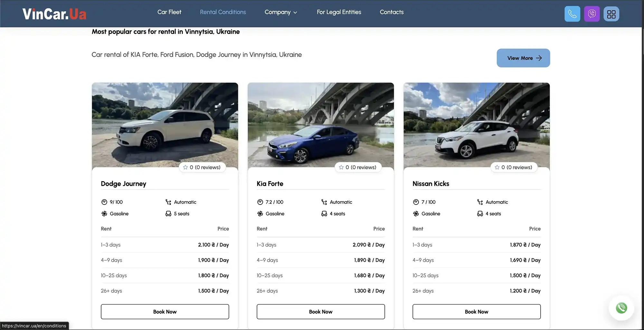Click Book Now for Kia Forte

click(321, 312)
